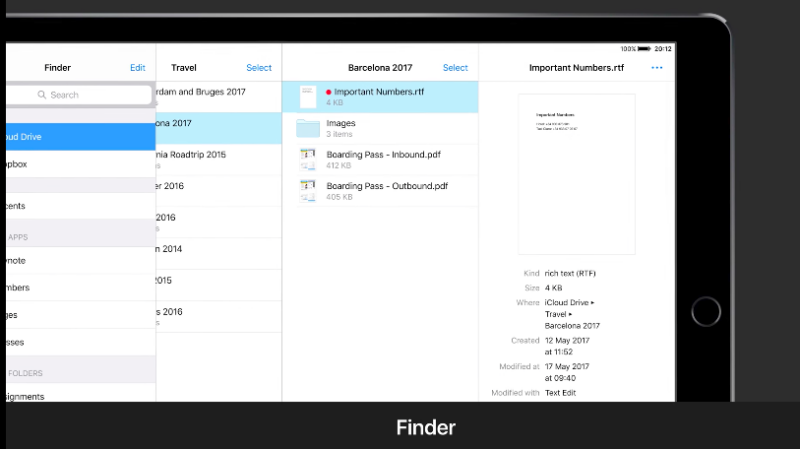This screenshot has width=800, height=449.
Task: Open the folder row ending in 'er 2016'
Action: [218, 191]
